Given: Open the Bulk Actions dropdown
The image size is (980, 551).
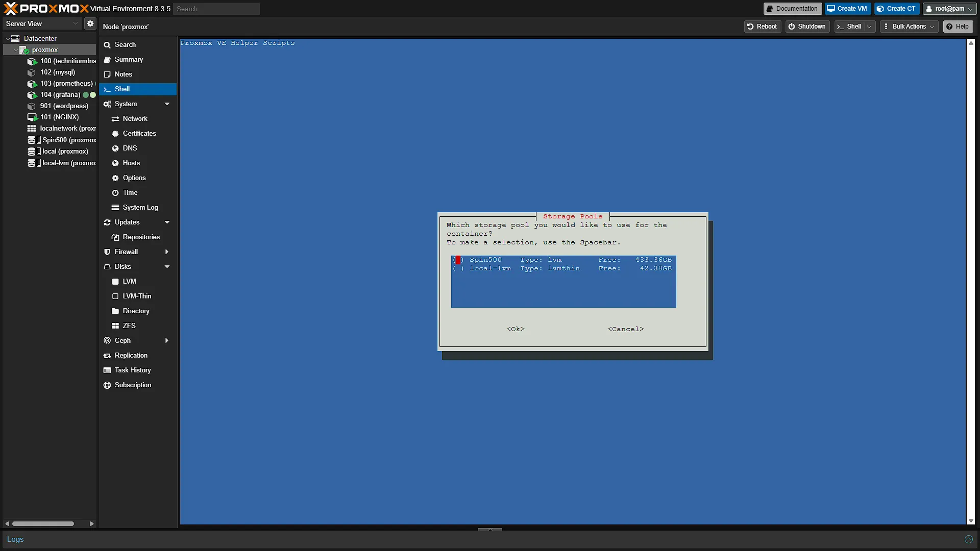Looking at the screenshot, I should pos(909,27).
